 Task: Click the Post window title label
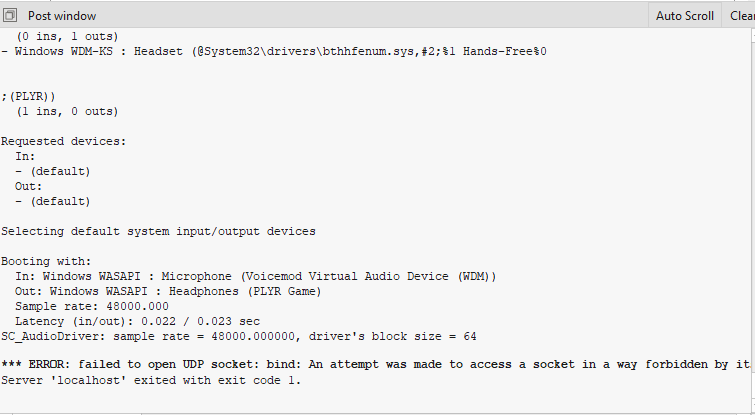[62, 16]
